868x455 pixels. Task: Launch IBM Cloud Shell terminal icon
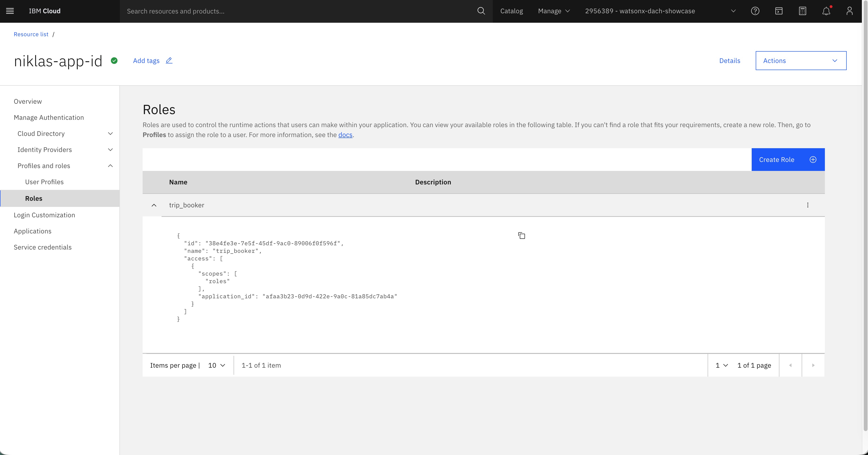pos(779,11)
